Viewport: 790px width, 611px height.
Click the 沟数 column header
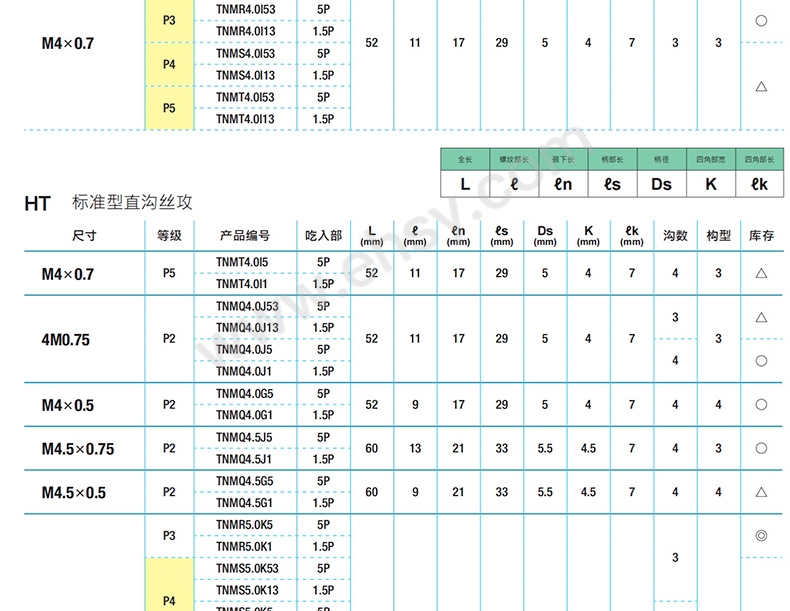click(x=675, y=235)
